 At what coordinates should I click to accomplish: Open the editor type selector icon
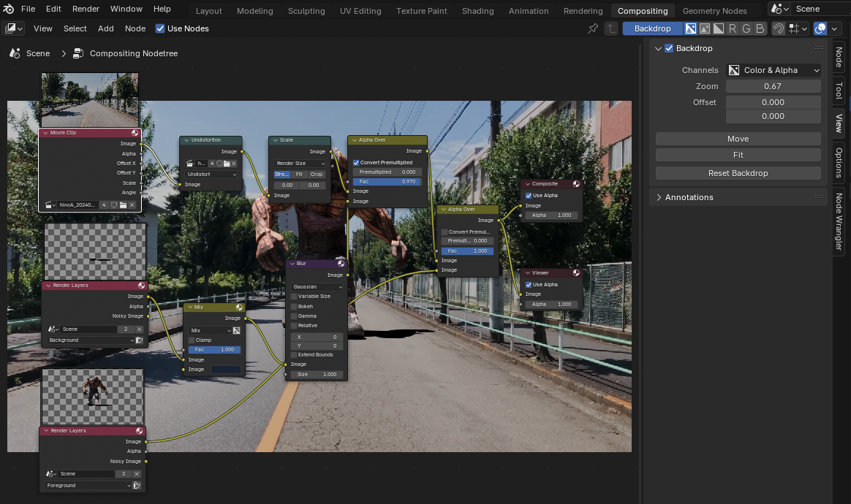click(x=14, y=28)
